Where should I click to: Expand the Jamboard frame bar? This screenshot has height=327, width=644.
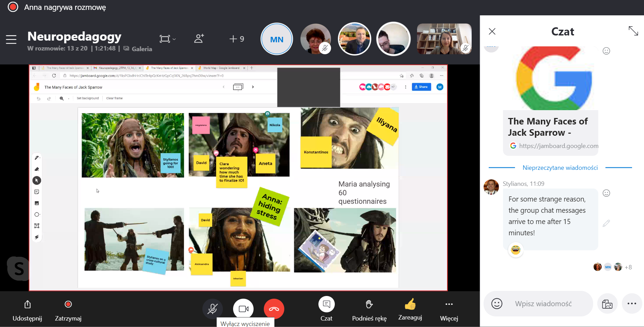coord(238,87)
